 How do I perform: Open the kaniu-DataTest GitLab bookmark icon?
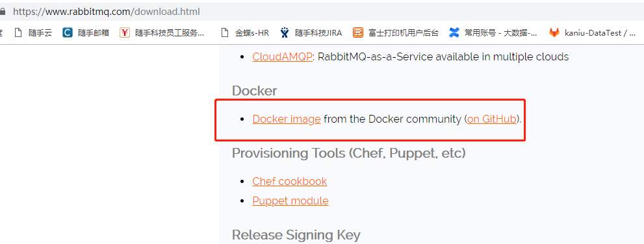[554, 33]
